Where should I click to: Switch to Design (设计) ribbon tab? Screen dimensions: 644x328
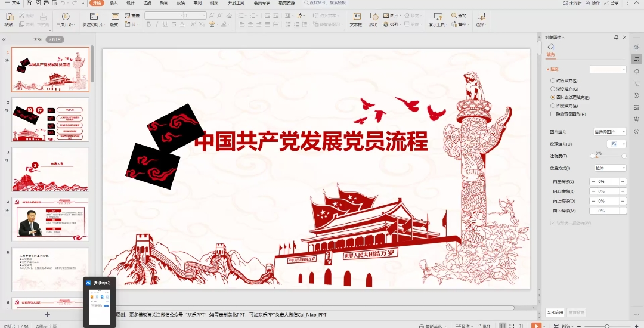coord(130,3)
